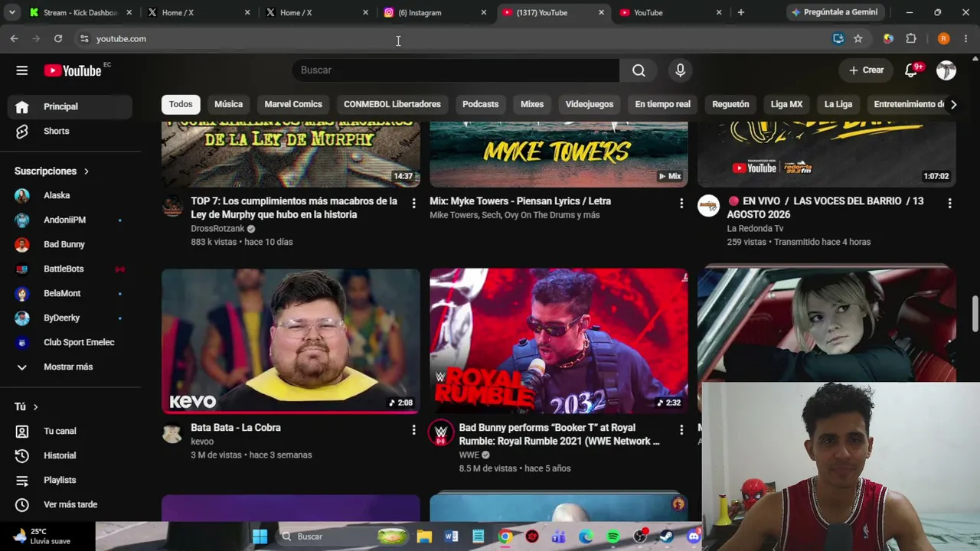Open File Explorer from the taskbar
This screenshot has height=551, width=980.
click(424, 536)
